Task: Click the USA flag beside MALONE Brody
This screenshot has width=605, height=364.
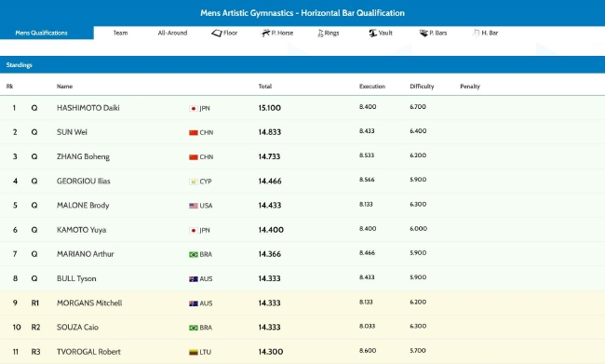Action: click(194, 206)
